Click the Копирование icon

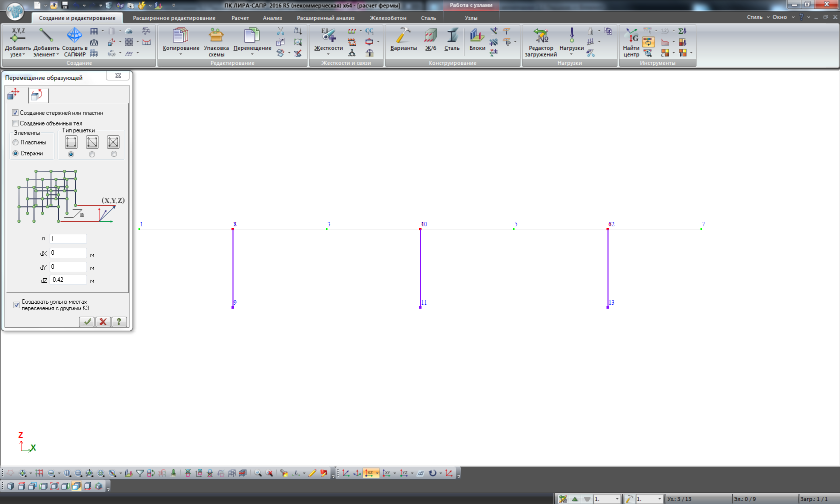tap(180, 35)
